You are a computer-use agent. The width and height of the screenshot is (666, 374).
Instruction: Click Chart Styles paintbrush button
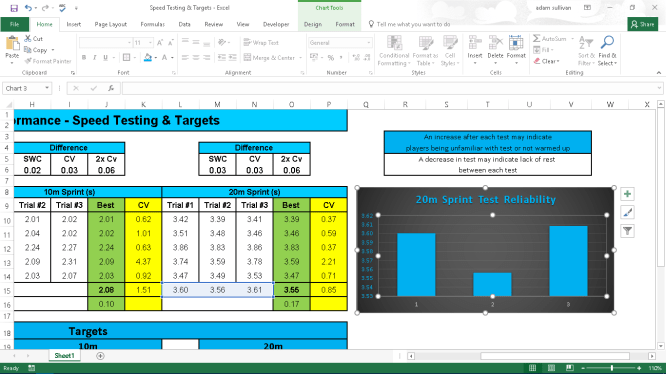pyautogui.click(x=627, y=212)
